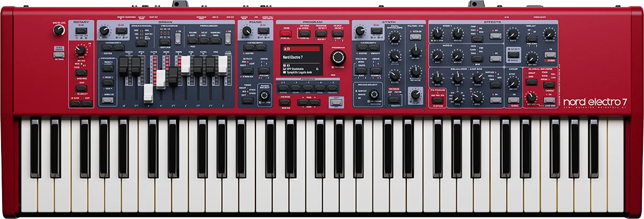Turn the Master Level knob
644x219 pixels.
pos(58,30)
